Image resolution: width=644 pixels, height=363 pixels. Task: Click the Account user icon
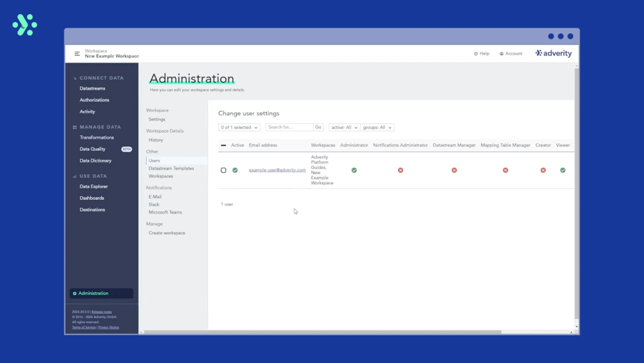click(x=502, y=54)
